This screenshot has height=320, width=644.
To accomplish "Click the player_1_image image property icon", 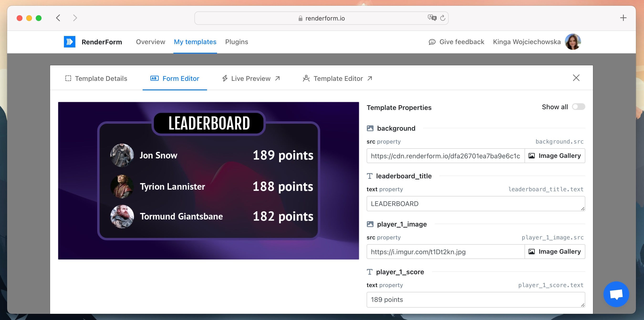I will pos(370,224).
